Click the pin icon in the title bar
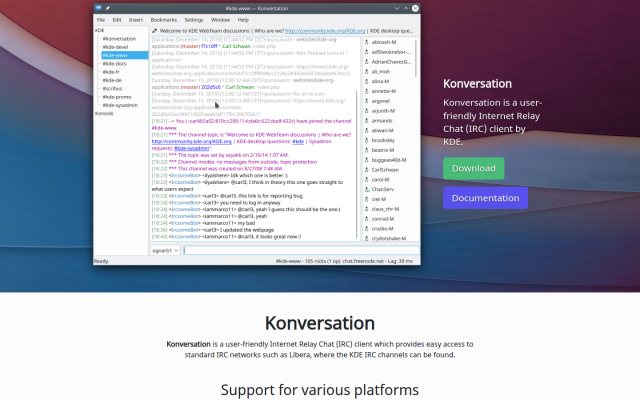 click(108, 8)
